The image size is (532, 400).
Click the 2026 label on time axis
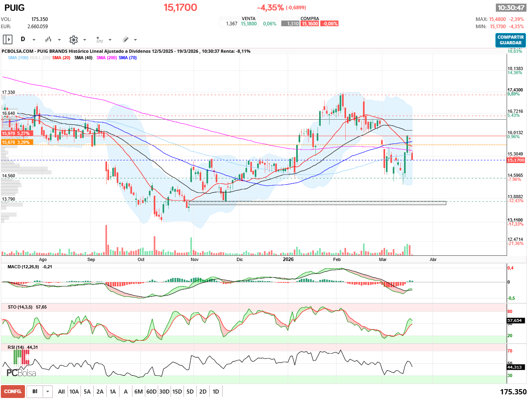(x=288, y=259)
